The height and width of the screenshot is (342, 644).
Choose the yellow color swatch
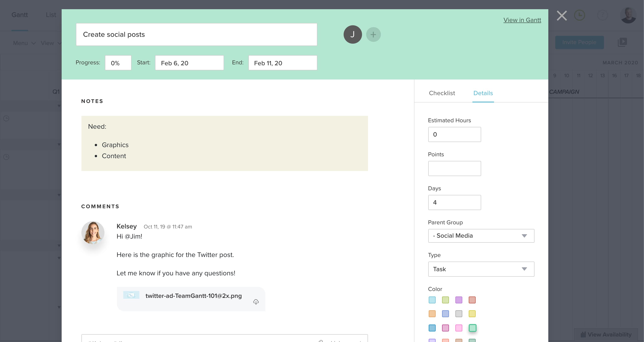(472, 314)
